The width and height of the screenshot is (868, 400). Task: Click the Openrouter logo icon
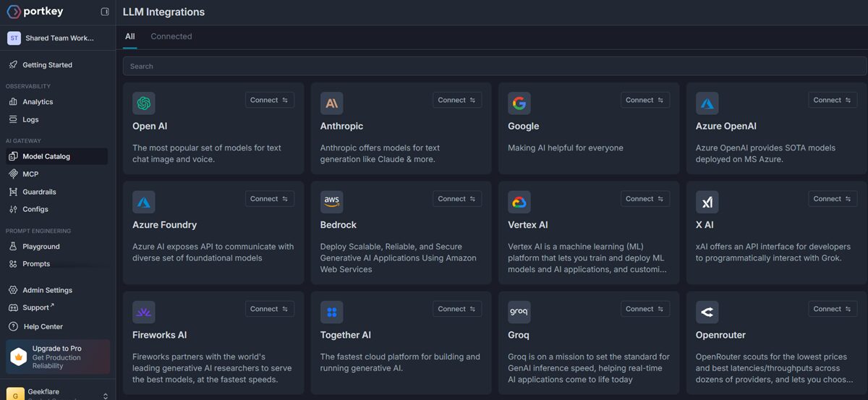click(707, 312)
